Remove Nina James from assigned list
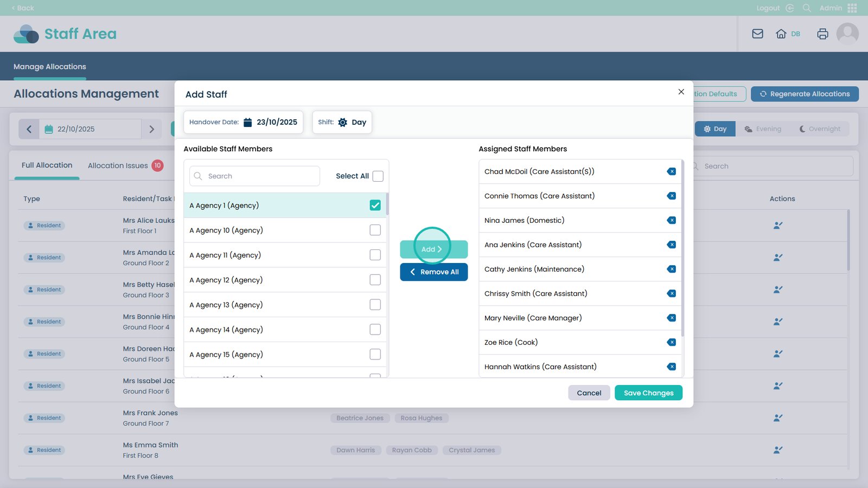 pos(672,220)
